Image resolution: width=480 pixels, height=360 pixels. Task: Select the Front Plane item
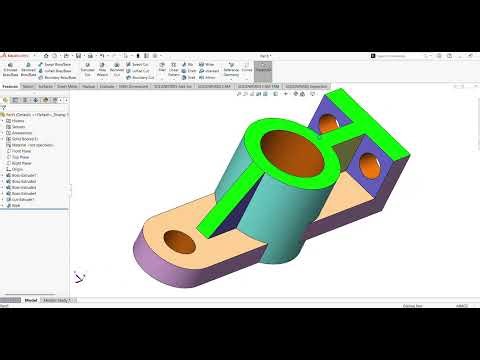19,151
